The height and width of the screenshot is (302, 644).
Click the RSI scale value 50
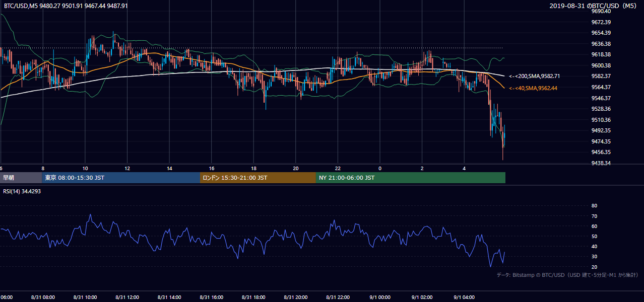click(x=594, y=236)
